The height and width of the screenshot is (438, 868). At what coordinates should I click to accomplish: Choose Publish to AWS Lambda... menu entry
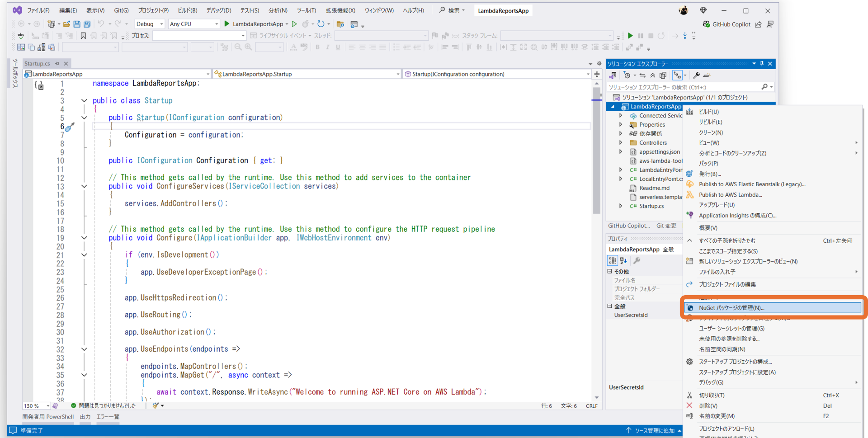point(730,195)
